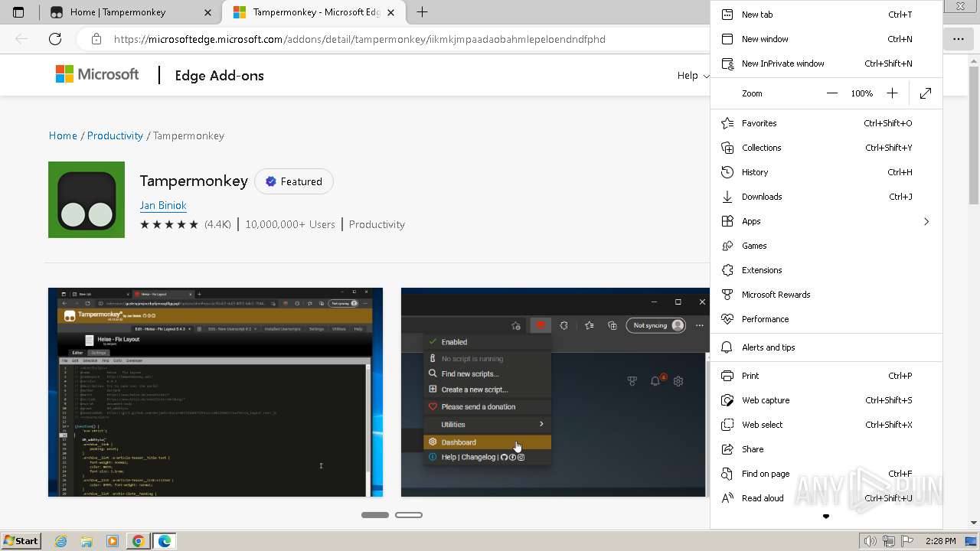This screenshot has width=980, height=551.
Task: Open the Productivity breadcrumb link
Action: 115,135
